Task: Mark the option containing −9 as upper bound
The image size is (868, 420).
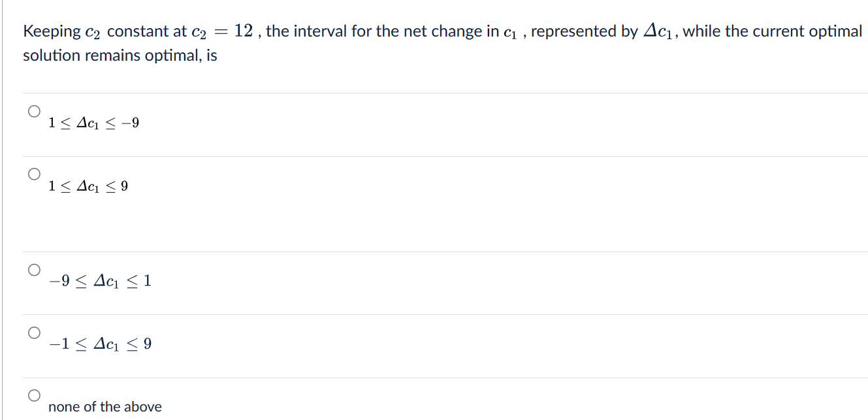Action: 94,121
